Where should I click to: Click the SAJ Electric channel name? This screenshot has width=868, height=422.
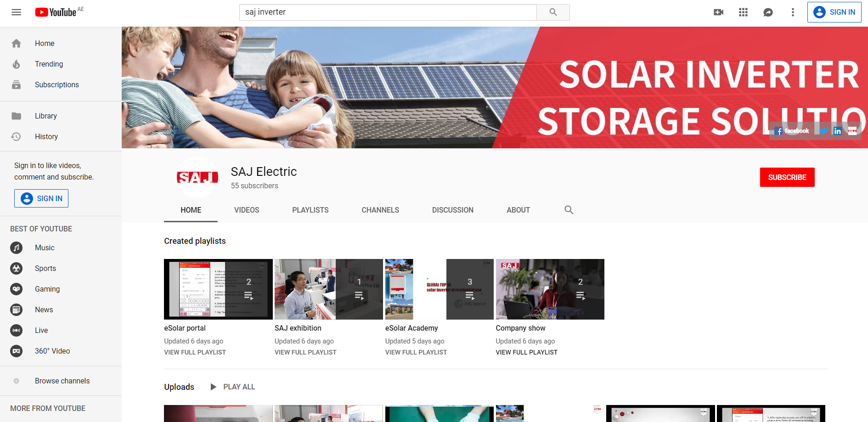tap(264, 171)
